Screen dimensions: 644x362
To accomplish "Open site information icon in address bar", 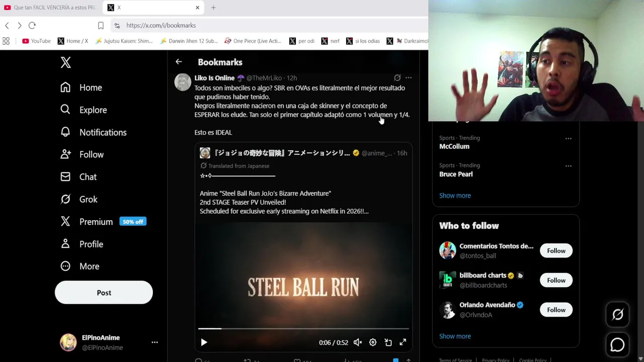I will pyautogui.click(x=117, y=25).
